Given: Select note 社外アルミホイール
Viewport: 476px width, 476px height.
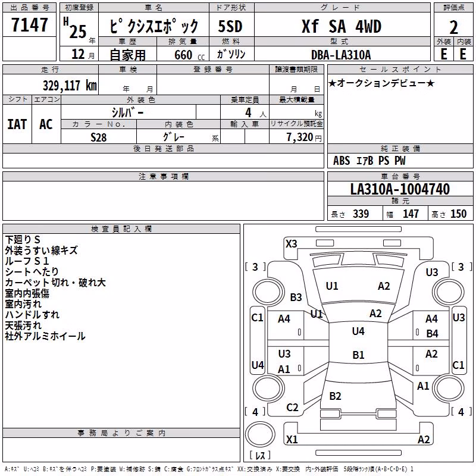Looking at the screenshot, I should (x=45, y=336).
